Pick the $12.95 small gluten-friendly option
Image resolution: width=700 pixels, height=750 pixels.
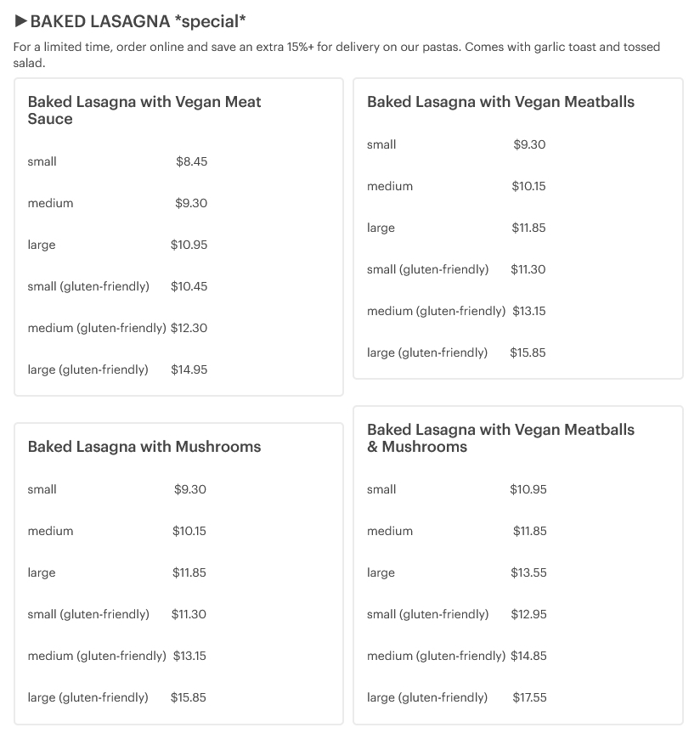pyautogui.click(x=456, y=614)
